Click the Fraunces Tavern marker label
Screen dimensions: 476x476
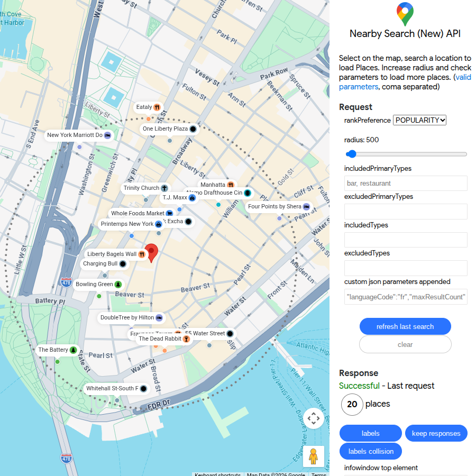click(x=151, y=333)
